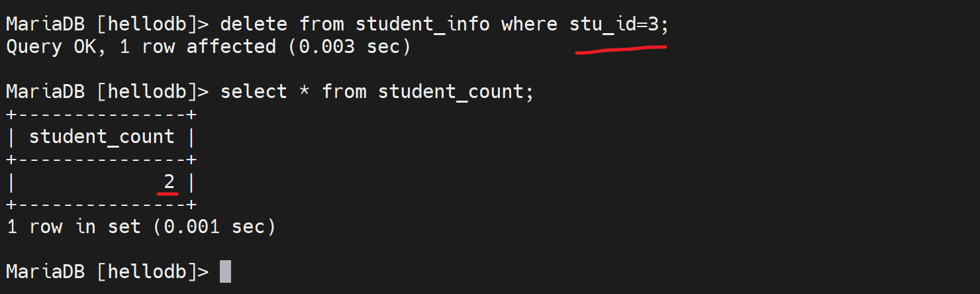Click the blinking cursor block at the empty prompt

[225, 271]
